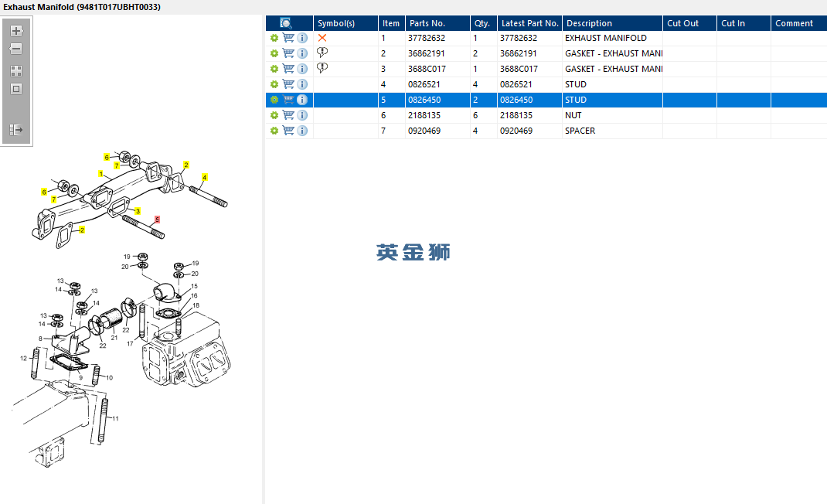
Task: Click red highlighted callout 5 on diagram
Action: (x=157, y=220)
